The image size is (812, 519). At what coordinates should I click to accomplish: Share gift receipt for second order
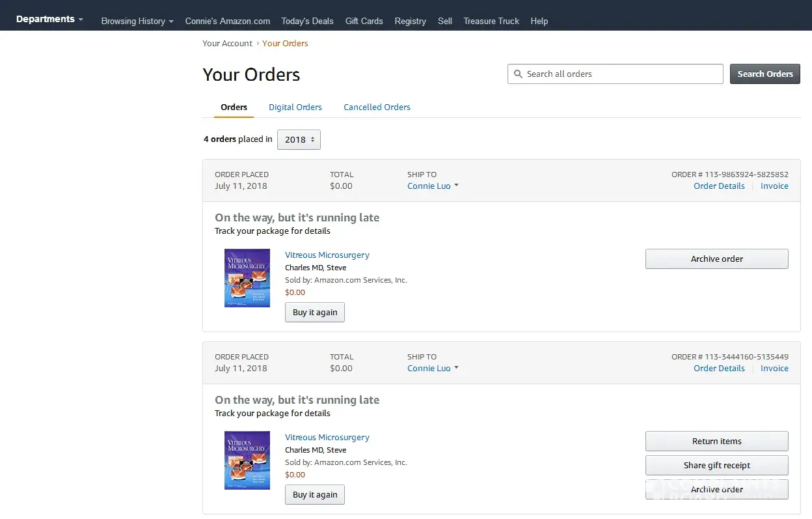(716, 466)
